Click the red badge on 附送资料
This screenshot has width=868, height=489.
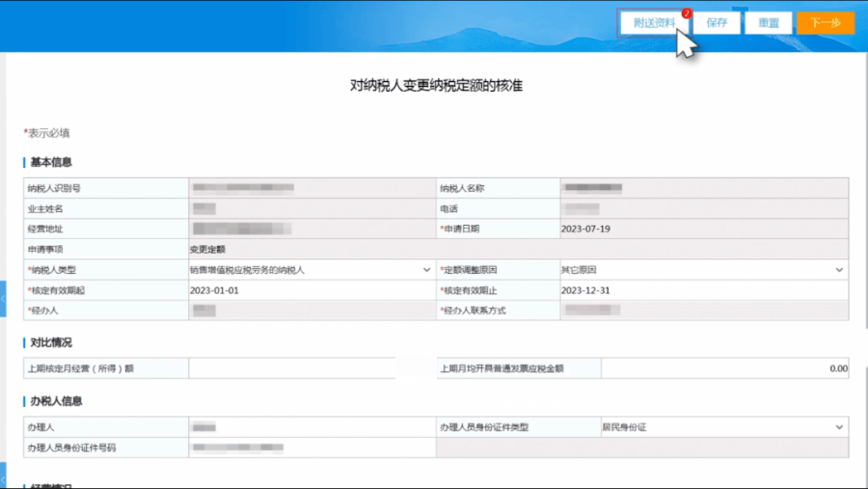[686, 14]
